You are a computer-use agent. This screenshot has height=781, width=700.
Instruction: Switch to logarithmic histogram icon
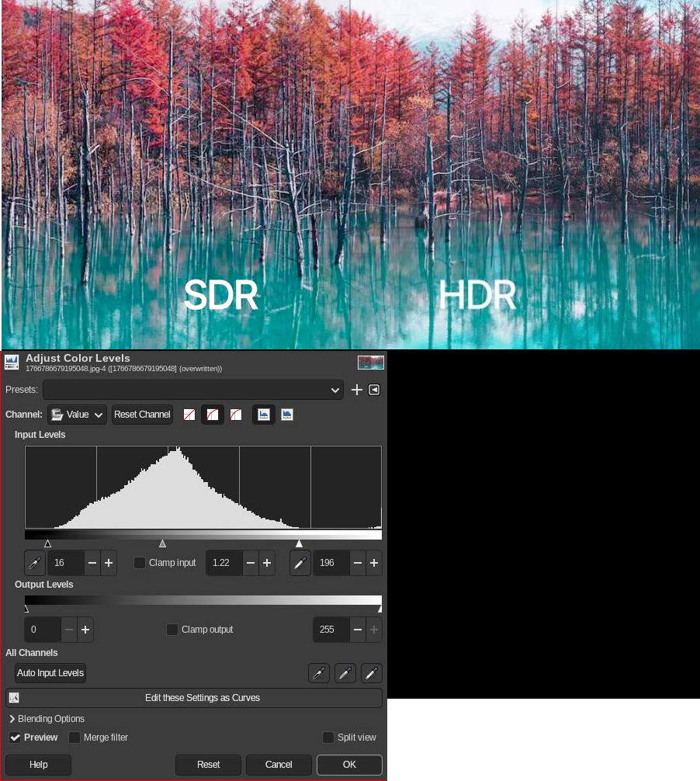pyautogui.click(x=287, y=415)
